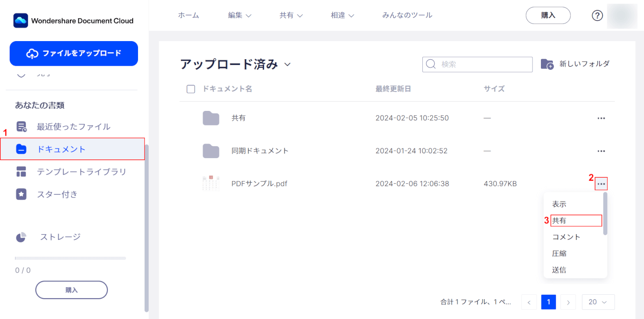This screenshot has width=644, height=319.
Task: Click the template library icon
Action: point(21,172)
